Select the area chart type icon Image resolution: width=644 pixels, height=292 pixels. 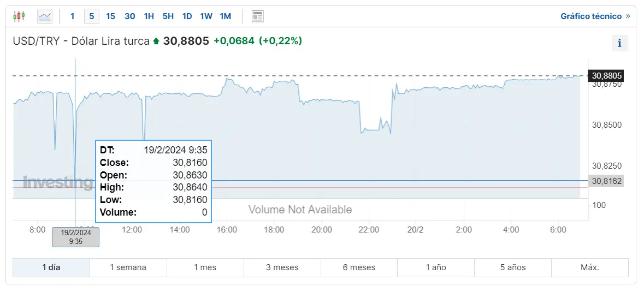click(x=45, y=16)
